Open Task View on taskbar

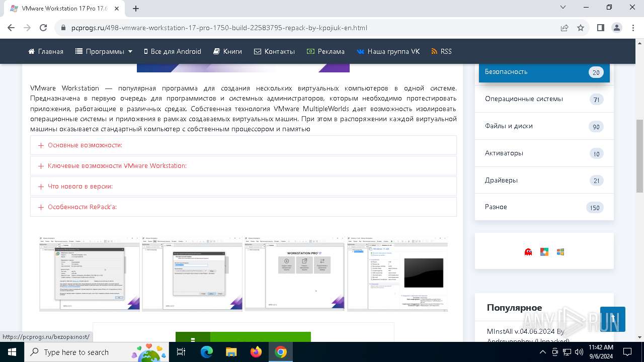[x=181, y=352]
